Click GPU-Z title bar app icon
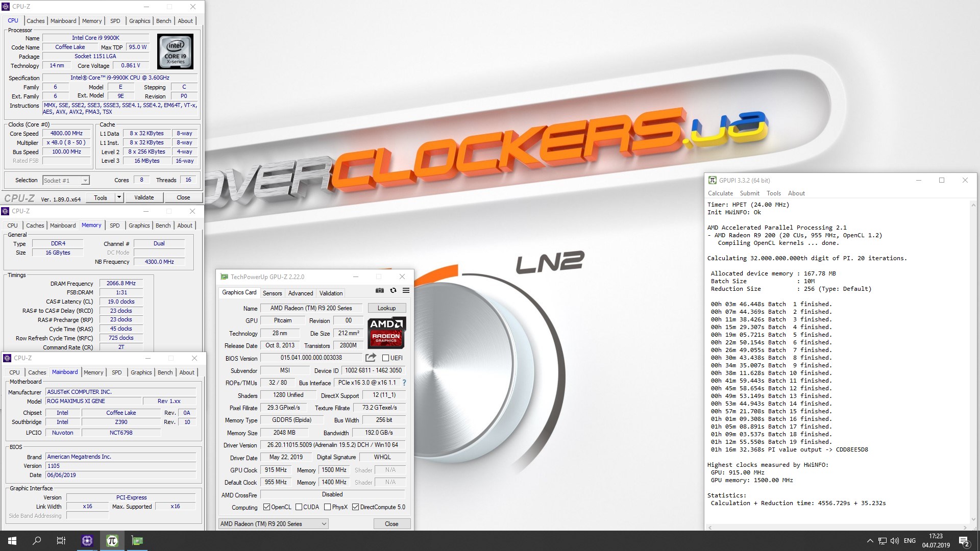The height and width of the screenshot is (551, 980). (x=224, y=277)
